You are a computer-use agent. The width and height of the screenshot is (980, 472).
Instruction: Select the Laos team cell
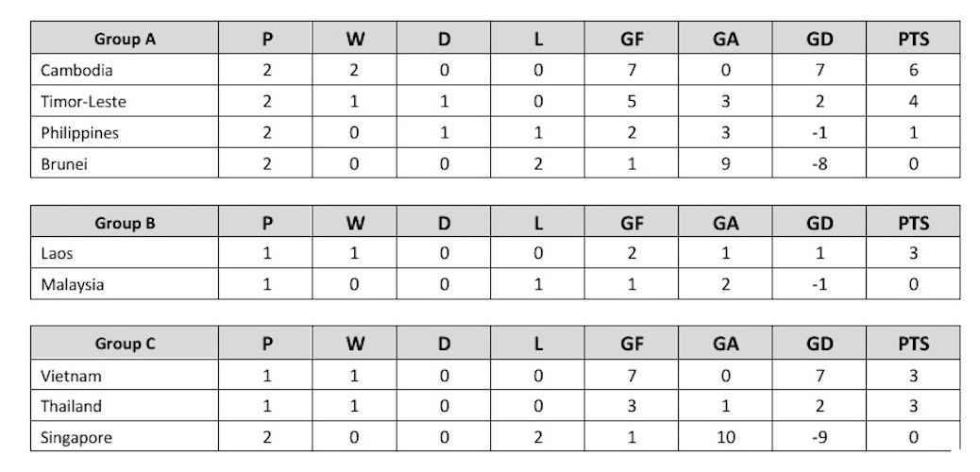(57, 253)
